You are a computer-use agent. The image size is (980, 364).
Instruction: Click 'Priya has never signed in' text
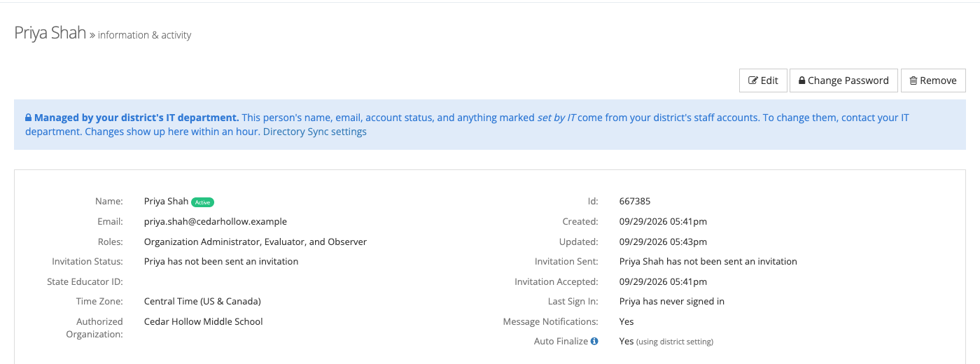tap(672, 302)
